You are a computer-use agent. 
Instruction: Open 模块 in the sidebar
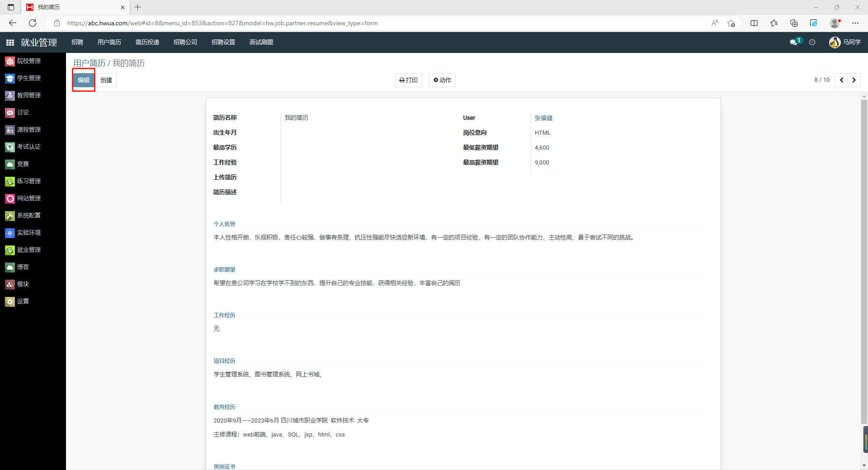point(18,284)
